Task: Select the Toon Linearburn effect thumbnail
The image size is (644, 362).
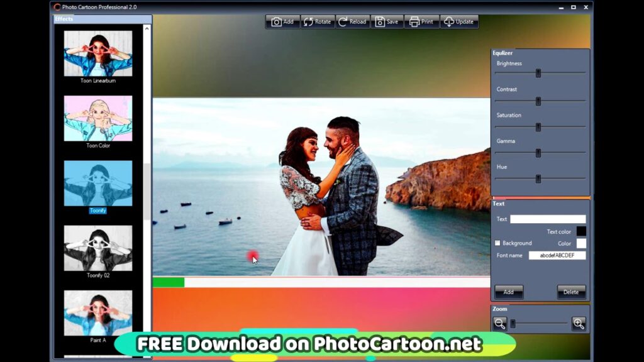Action: tap(98, 53)
